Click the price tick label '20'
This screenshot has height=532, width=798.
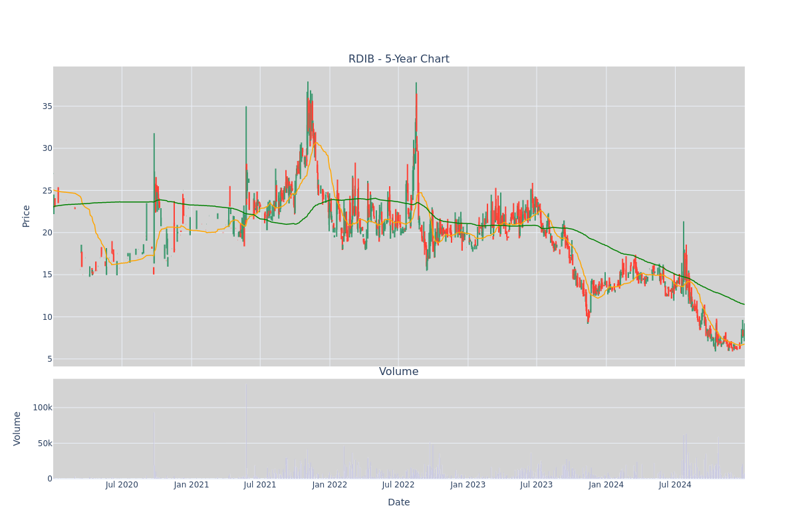(x=47, y=233)
